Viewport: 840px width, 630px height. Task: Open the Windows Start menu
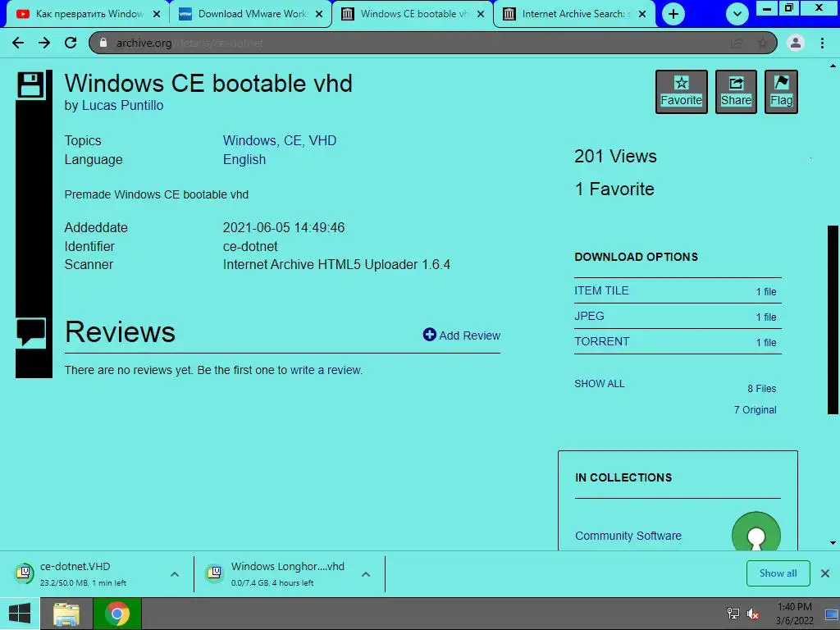(x=20, y=614)
